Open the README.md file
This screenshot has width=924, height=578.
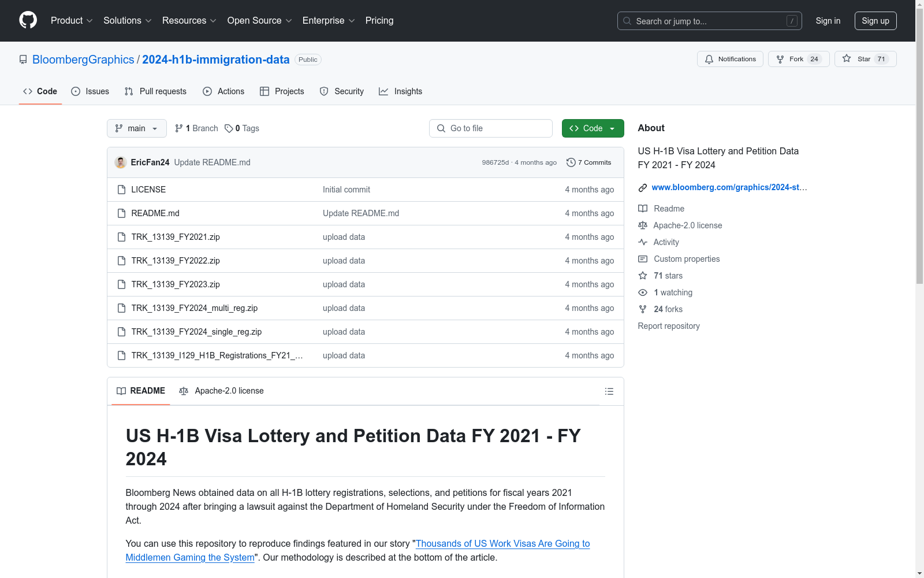pyautogui.click(x=155, y=213)
